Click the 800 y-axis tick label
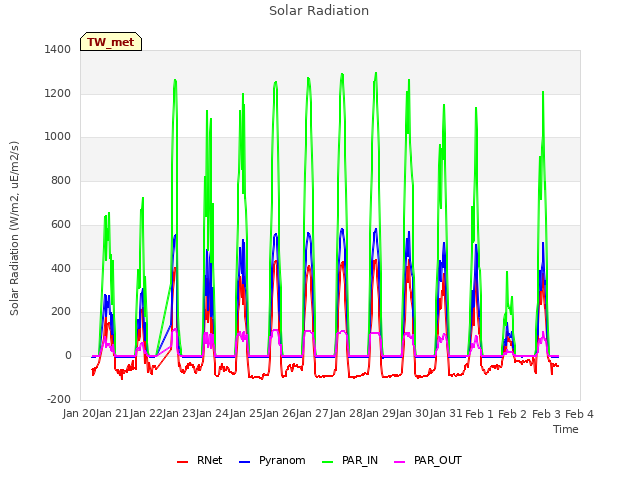640x480 pixels. (61, 180)
